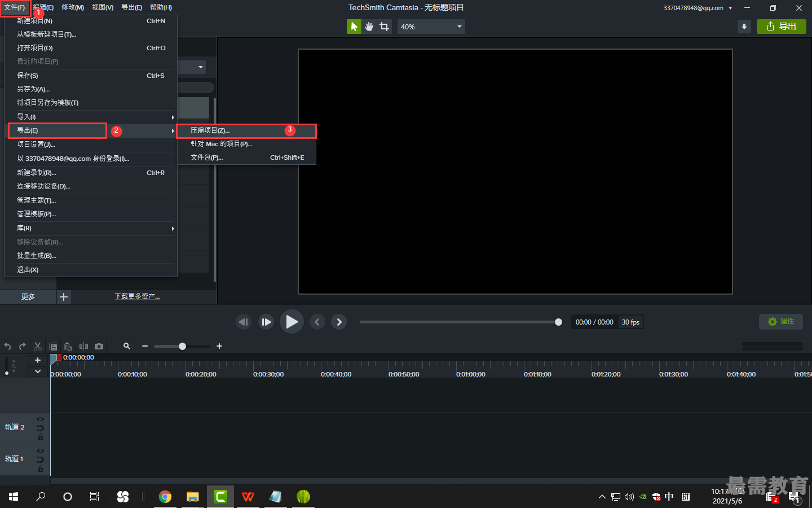Screen dimensions: 812x508
Task: Select 将项目另存为模板 entry
Action: (91, 103)
